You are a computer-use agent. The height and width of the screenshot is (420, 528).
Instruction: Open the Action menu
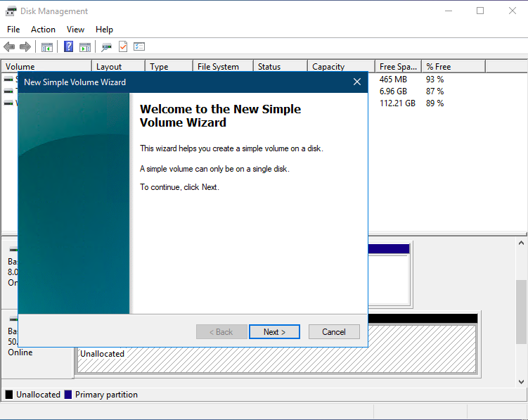point(43,30)
